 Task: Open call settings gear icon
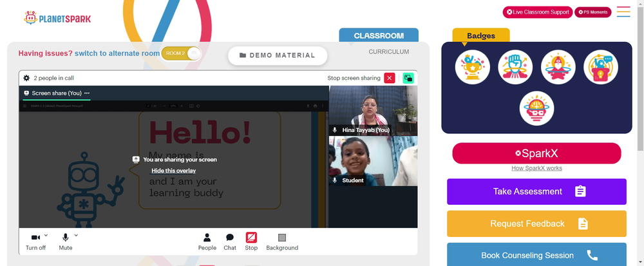(26, 78)
